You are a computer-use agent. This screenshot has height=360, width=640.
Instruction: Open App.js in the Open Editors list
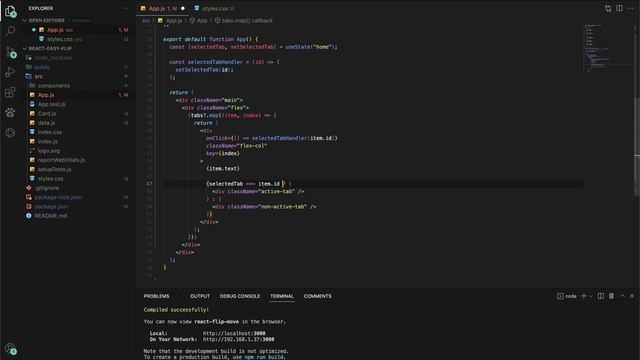(x=55, y=30)
